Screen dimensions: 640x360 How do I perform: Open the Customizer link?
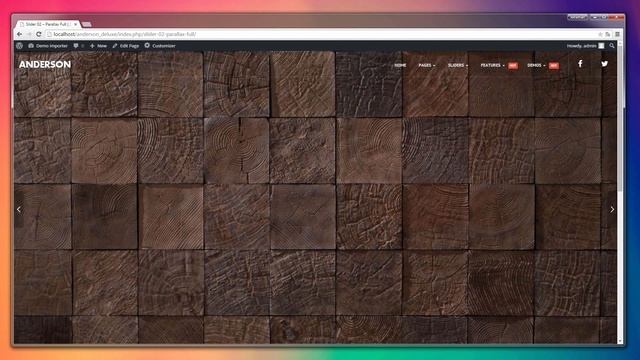coord(160,46)
